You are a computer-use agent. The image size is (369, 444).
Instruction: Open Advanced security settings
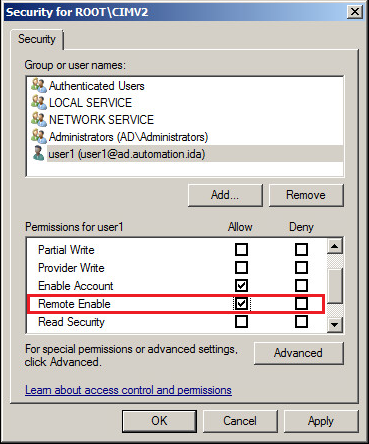298,353
